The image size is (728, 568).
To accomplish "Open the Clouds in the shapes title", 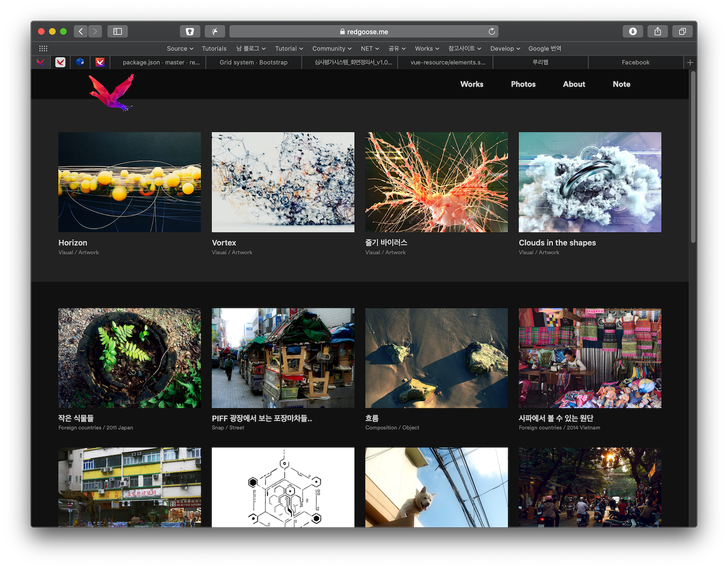I will click(557, 243).
